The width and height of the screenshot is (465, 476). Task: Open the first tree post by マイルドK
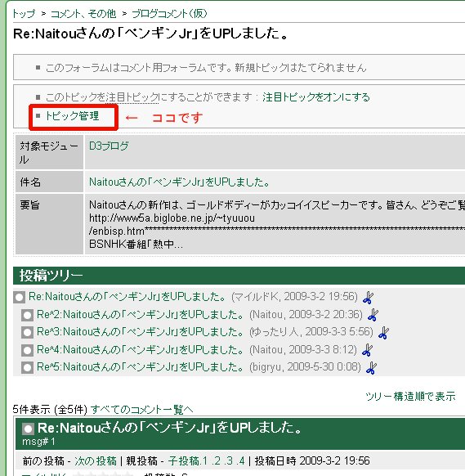pyautogui.click(x=127, y=296)
